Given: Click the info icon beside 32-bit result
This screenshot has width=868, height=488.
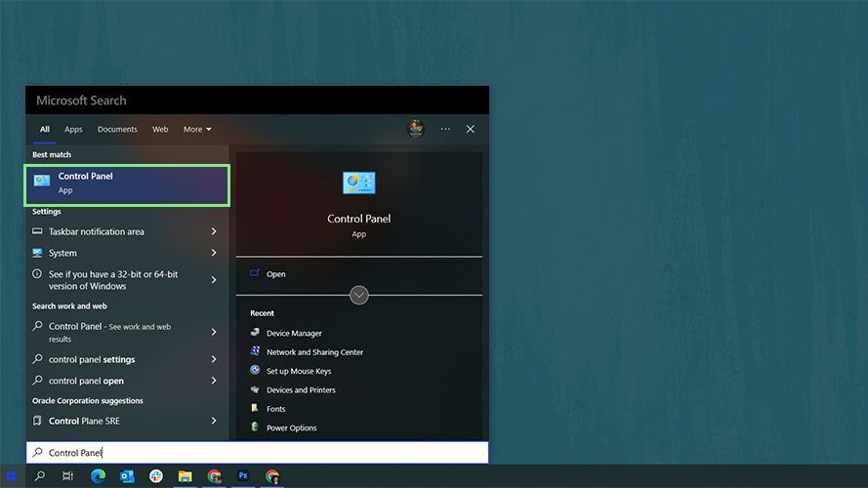Looking at the screenshot, I should coord(37,273).
